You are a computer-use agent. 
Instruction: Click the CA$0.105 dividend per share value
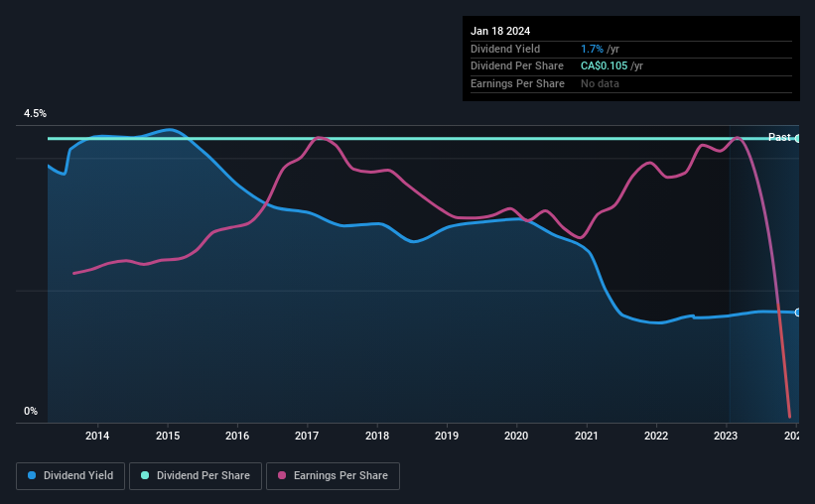click(x=604, y=66)
